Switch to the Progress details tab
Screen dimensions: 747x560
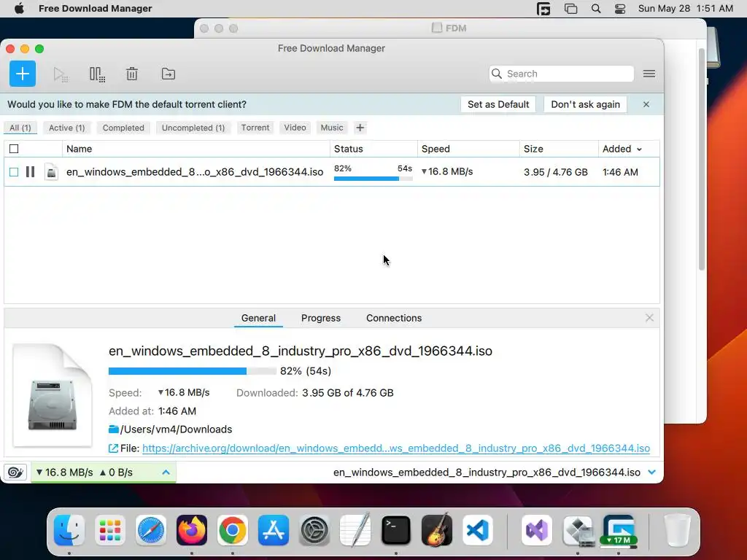coord(321,318)
